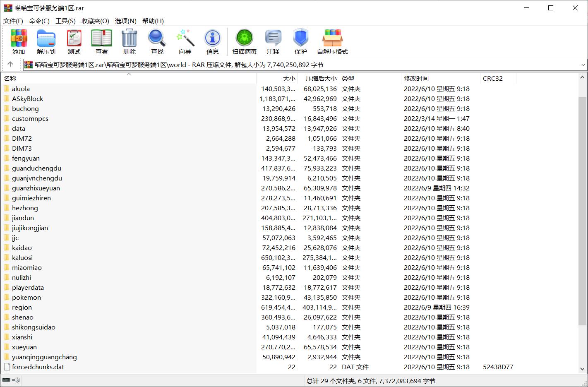Sort by 大小 column header
Viewport: 588px width, 387px height.
click(x=277, y=78)
